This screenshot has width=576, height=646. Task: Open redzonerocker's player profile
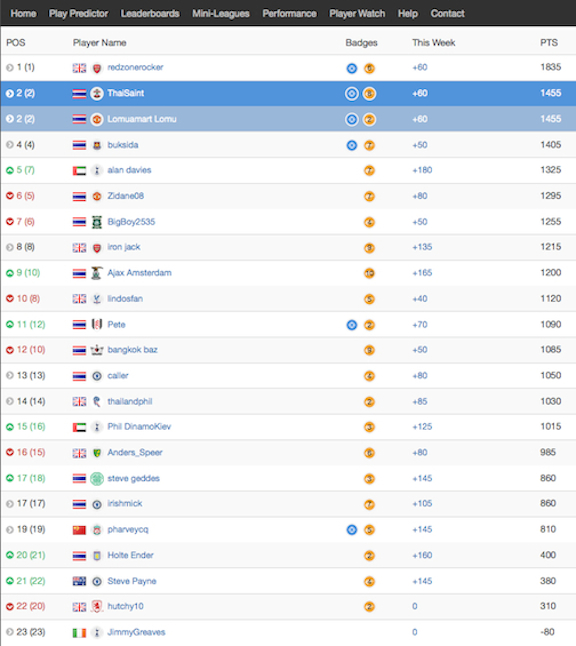[135, 67]
